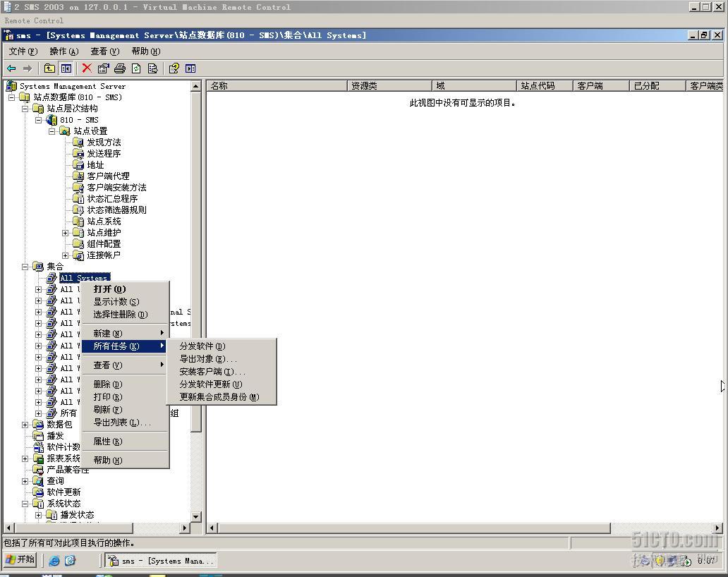Open Properties via toolbar icon
Image resolution: width=728 pixels, height=577 pixels.
(103, 68)
